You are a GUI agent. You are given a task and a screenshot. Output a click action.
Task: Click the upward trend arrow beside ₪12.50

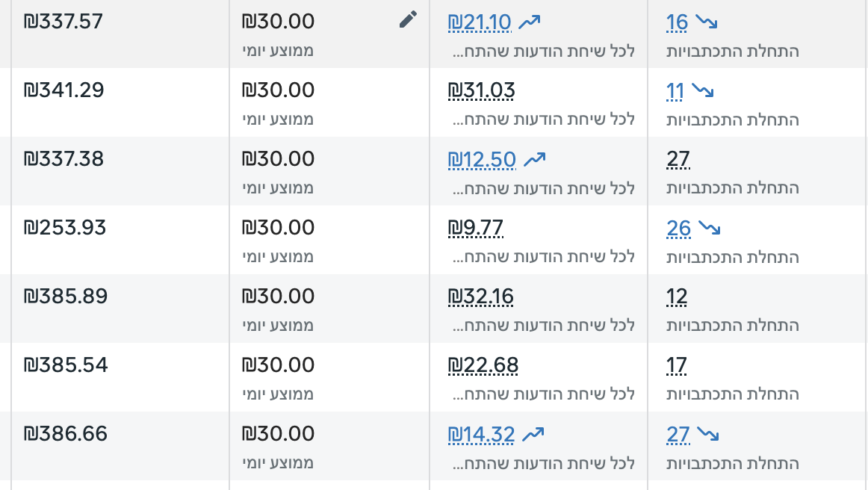click(x=535, y=159)
